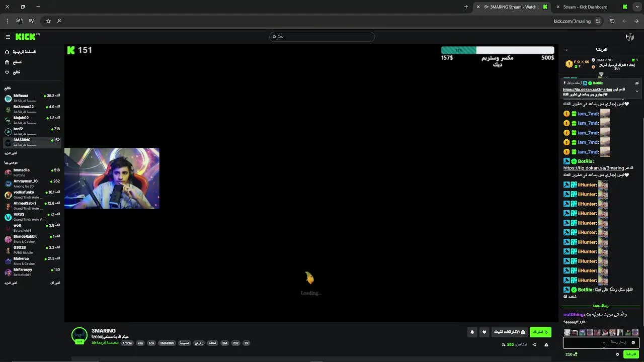Open the Following item with heart icon

pos(13,72)
